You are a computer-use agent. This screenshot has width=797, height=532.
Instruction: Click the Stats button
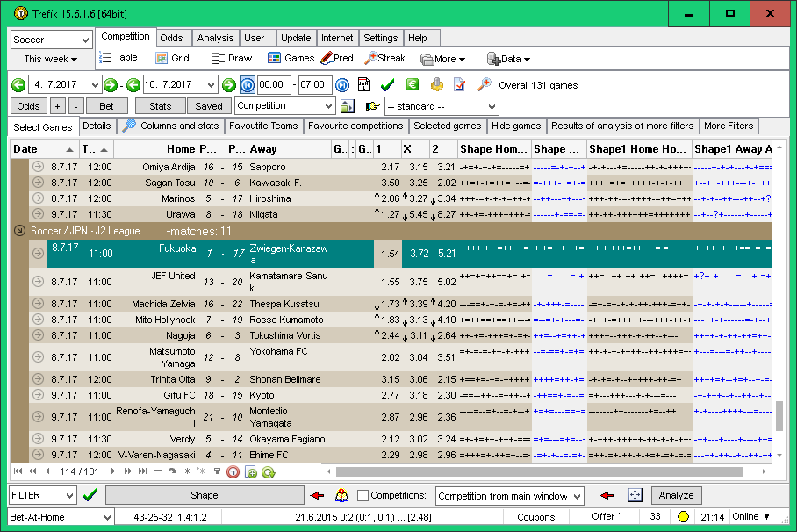pyautogui.click(x=160, y=106)
